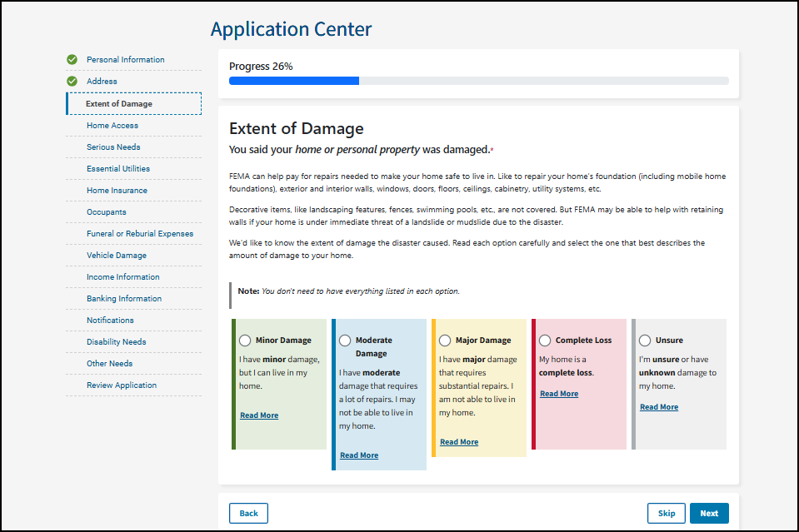Choose the Moderate Damage option
The width and height of the screenshot is (799, 532).
(345, 341)
